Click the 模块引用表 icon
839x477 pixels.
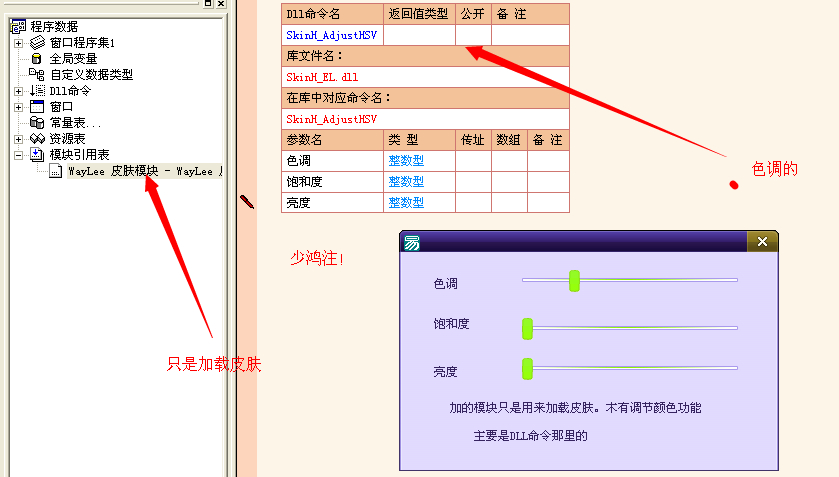click(x=37, y=155)
